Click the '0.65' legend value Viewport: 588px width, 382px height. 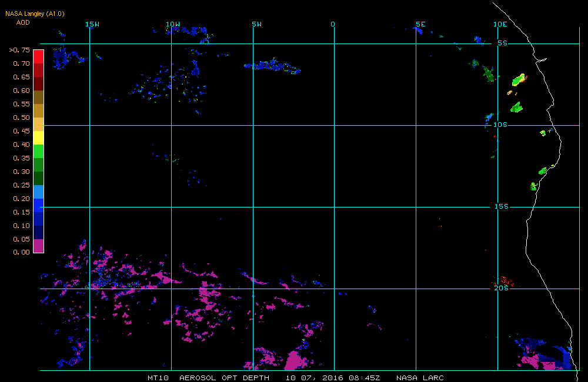(x=21, y=77)
